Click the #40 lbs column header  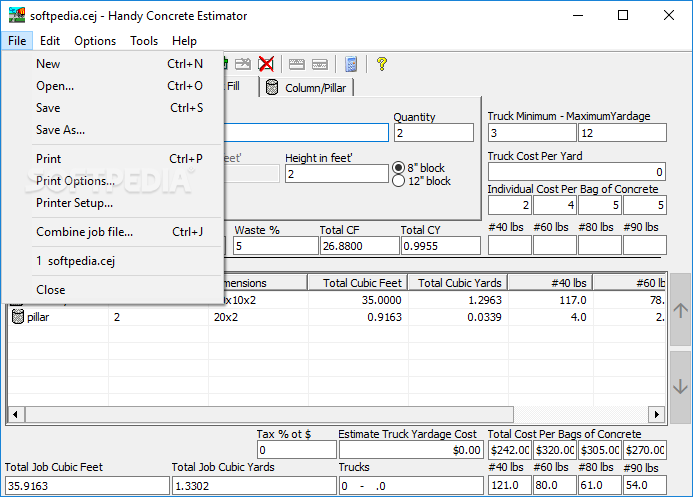point(550,283)
